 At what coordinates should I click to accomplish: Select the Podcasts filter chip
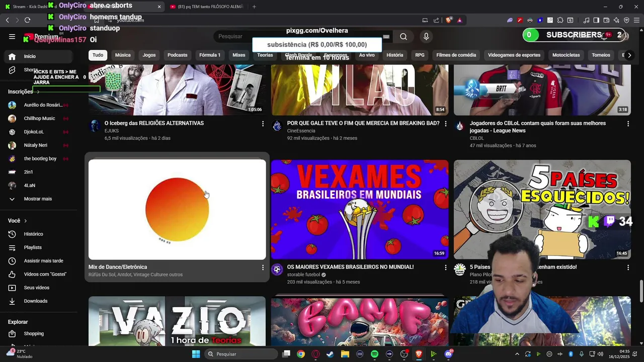[177, 55]
